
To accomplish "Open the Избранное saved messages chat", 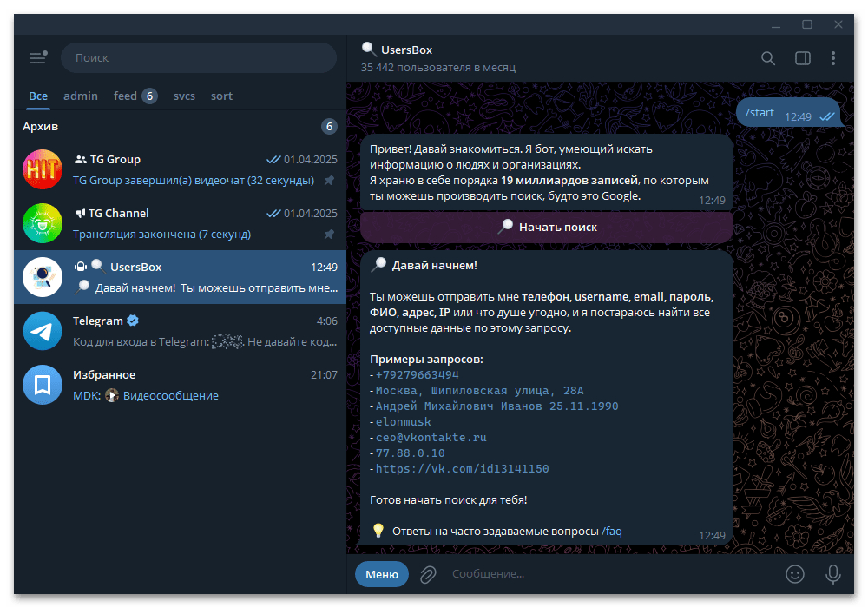I will 180,384.
